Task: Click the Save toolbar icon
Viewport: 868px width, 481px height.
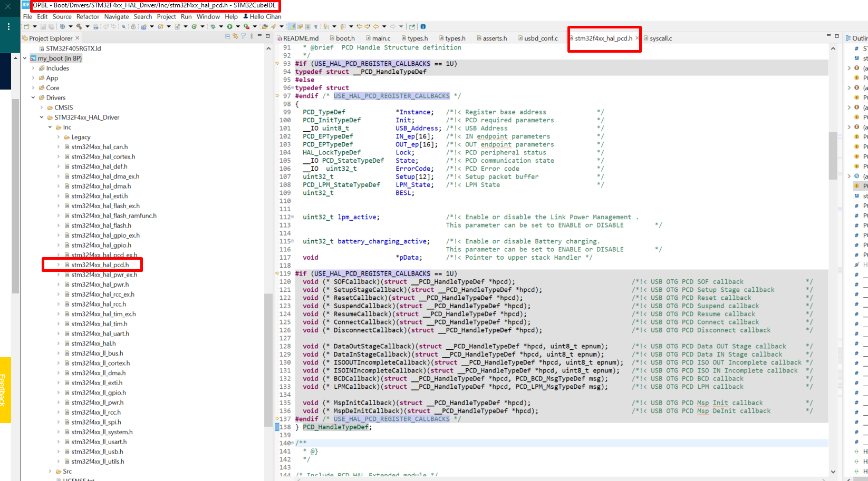Action: click(x=43, y=26)
